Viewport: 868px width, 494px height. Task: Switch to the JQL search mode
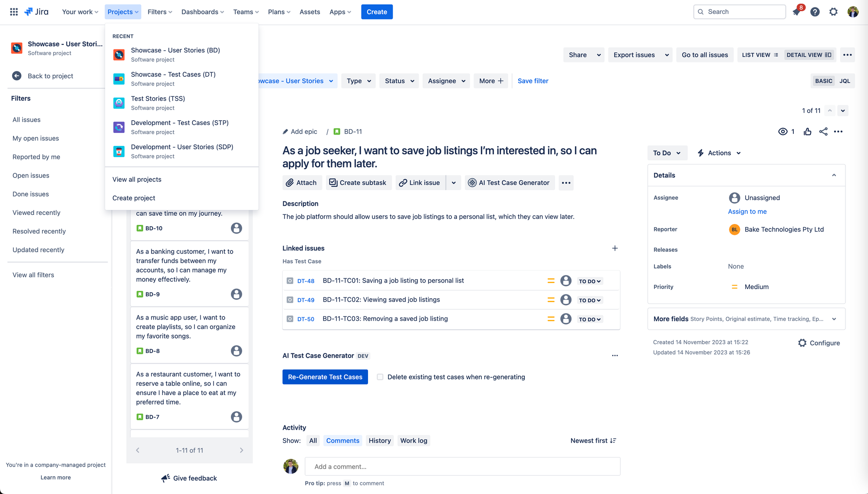coord(845,81)
